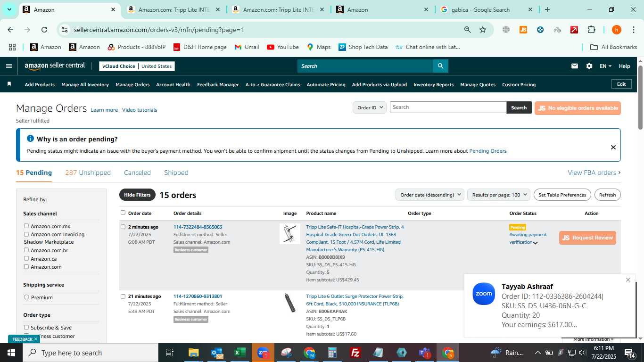Select order 114-7322484-8565063 checkbox

[x=123, y=227]
